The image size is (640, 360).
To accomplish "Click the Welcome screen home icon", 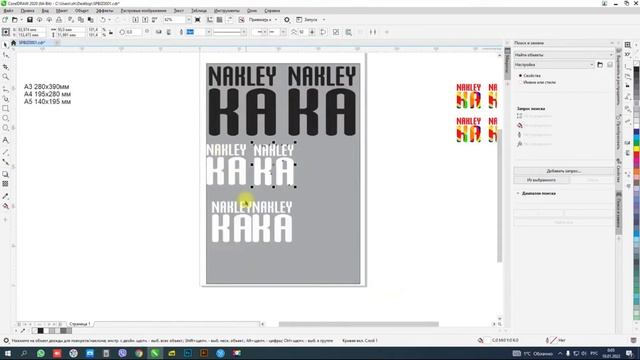I will pos(13,42).
